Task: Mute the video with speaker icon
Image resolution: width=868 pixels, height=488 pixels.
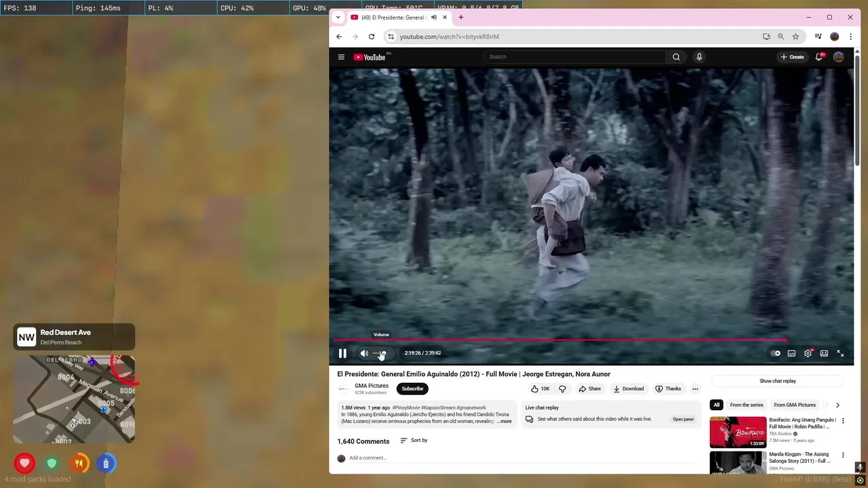Action: tap(364, 353)
